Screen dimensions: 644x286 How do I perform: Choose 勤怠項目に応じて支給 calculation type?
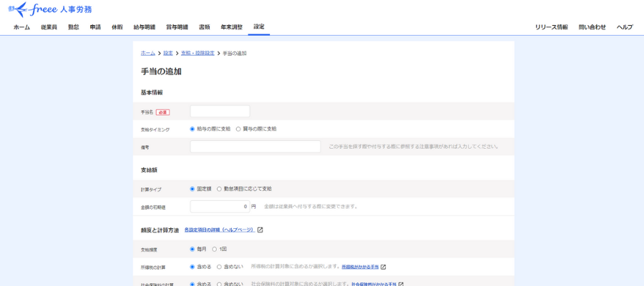(x=219, y=189)
